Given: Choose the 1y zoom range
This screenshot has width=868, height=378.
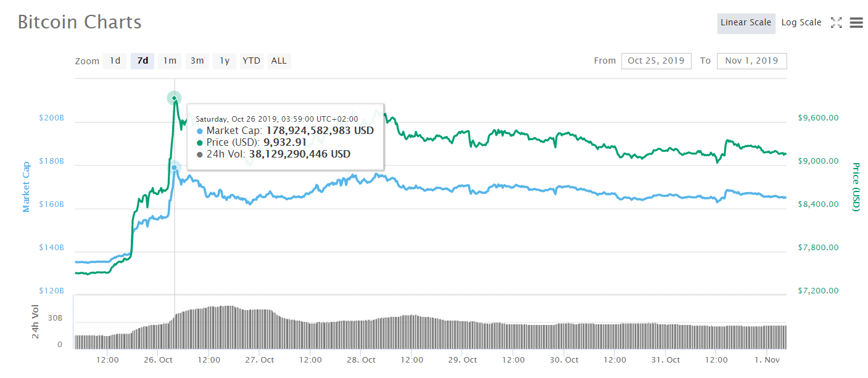Looking at the screenshot, I should tap(225, 61).
